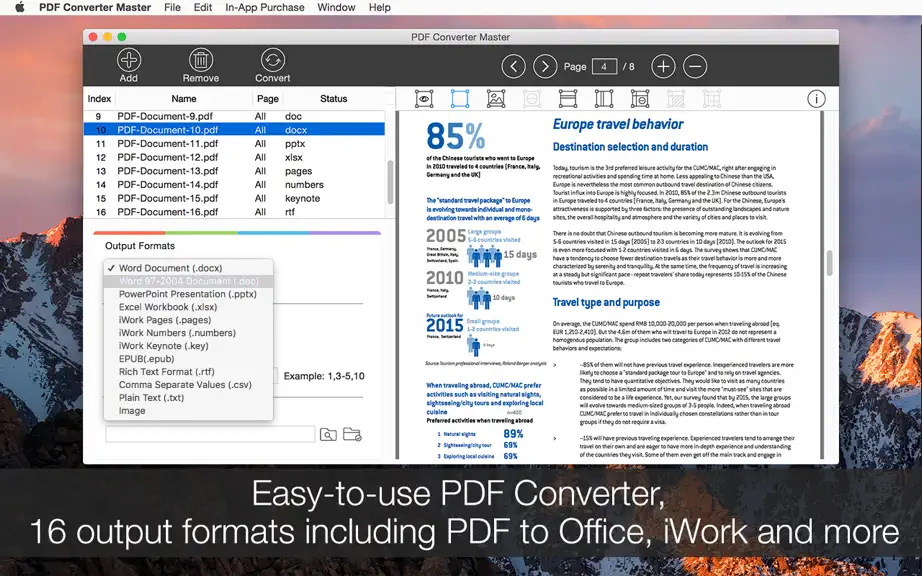Select the add table rows tool

point(568,99)
